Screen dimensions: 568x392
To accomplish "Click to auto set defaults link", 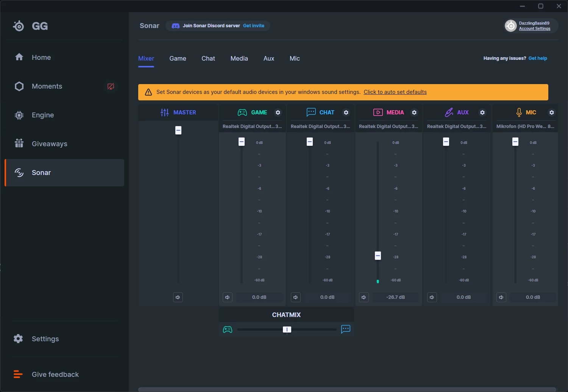I will (x=395, y=92).
